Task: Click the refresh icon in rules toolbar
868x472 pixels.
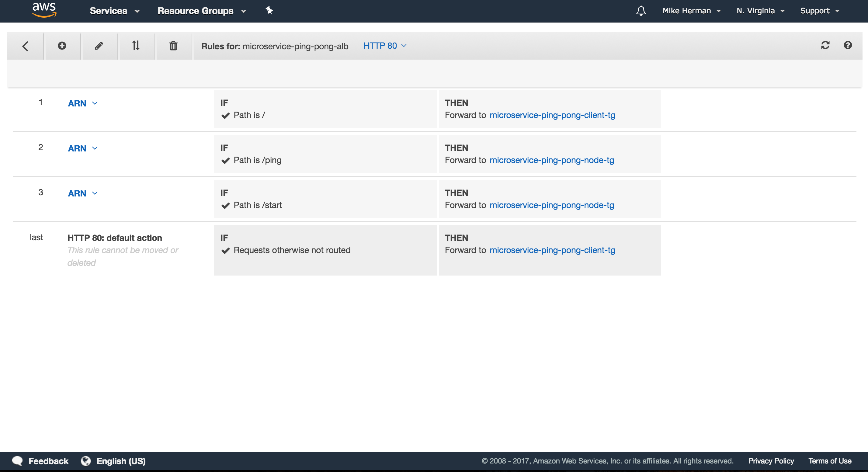Action: tap(825, 45)
